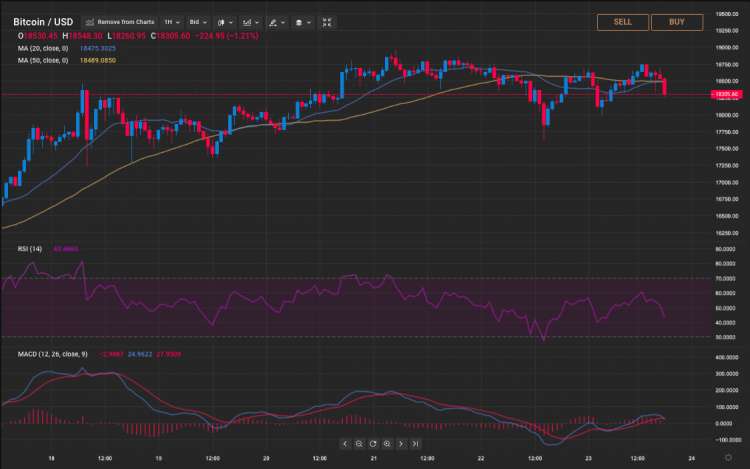The height and width of the screenshot is (469, 750).
Task: Zoom in the chart
Action: tap(387, 444)
